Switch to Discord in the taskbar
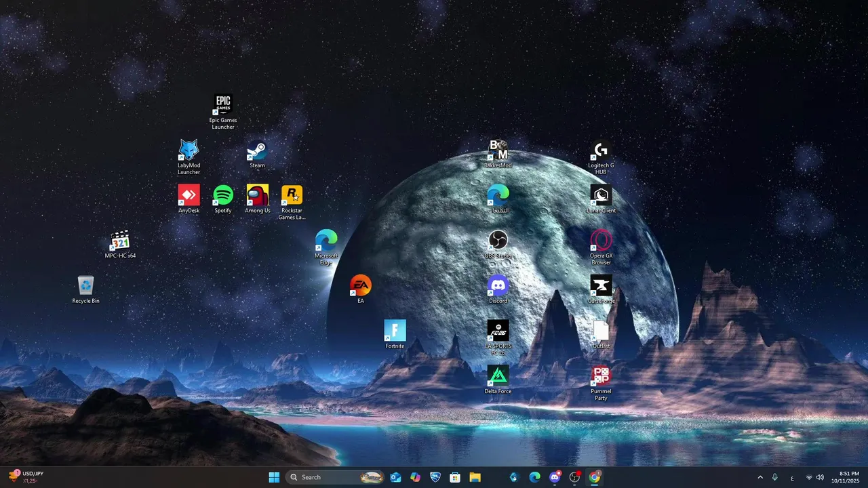Viewport: 868px width, 488px height. coord(555,477)
